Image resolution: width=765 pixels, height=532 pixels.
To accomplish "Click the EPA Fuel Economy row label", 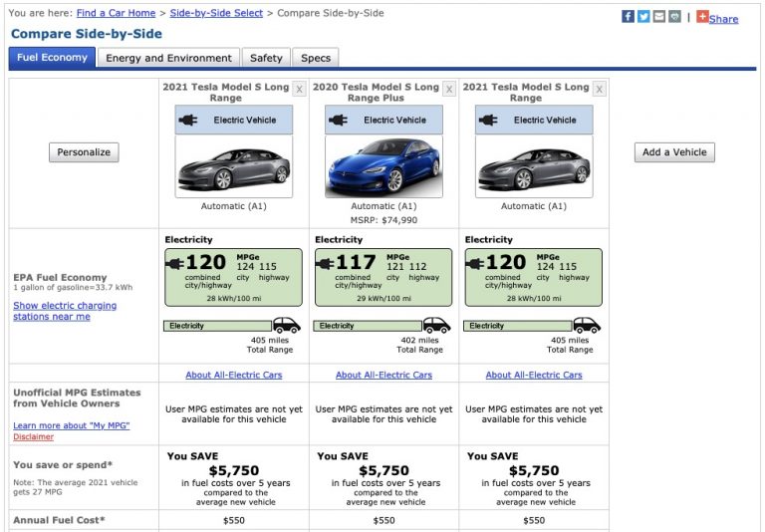I will 60,278.
